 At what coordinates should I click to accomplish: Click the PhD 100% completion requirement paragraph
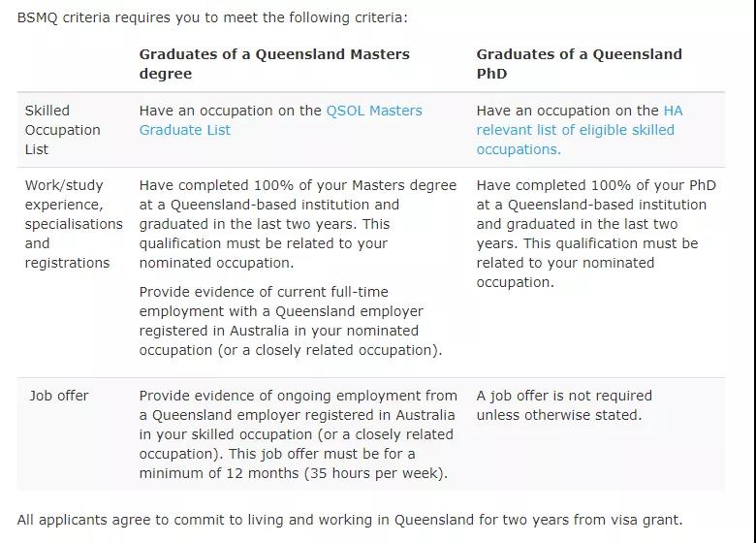(x=596, y=234)
